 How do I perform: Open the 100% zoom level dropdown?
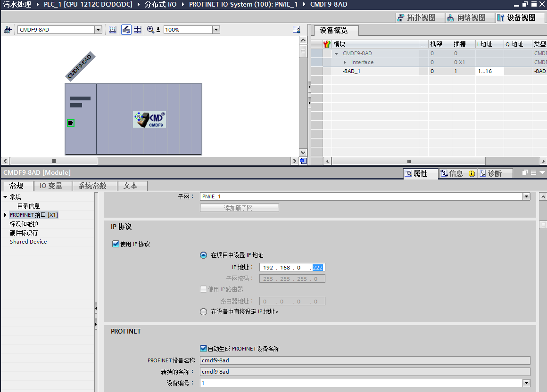click(x=216, y=30)
